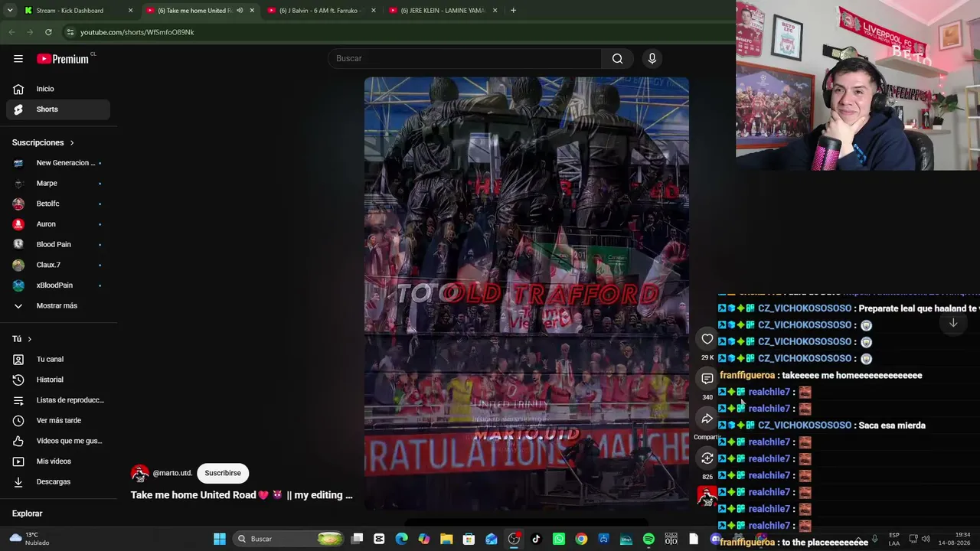Click the Windows taskbar Buscar box

click(x=288, y=539)
